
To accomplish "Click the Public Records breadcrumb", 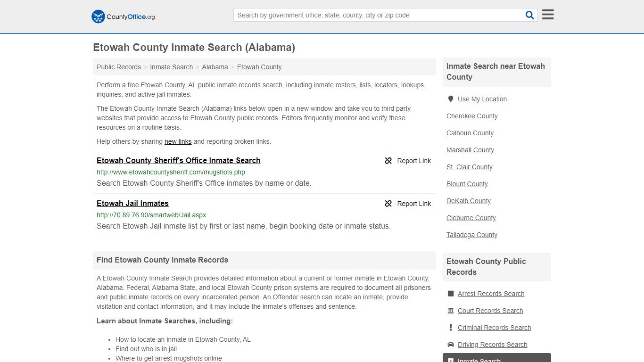I will tap(119, 67).
